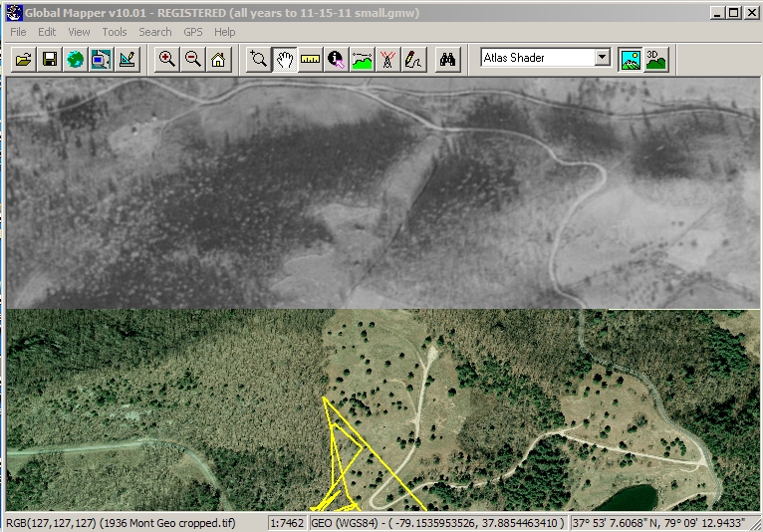Open the Help menu

click(x=225, y=32)
